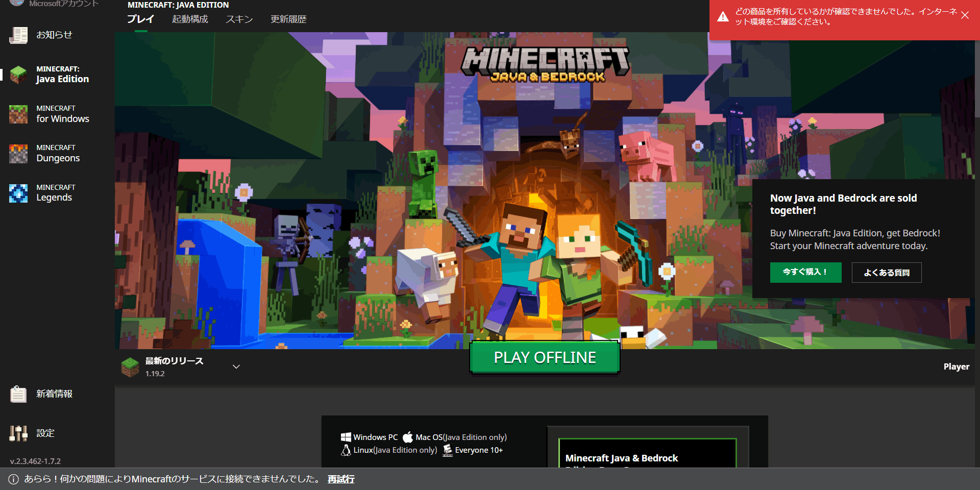The height and width of the screenshot is (490, 980).
Task: Click the version text v.2.3.462-1.7.2
Action: click(35, 461)
